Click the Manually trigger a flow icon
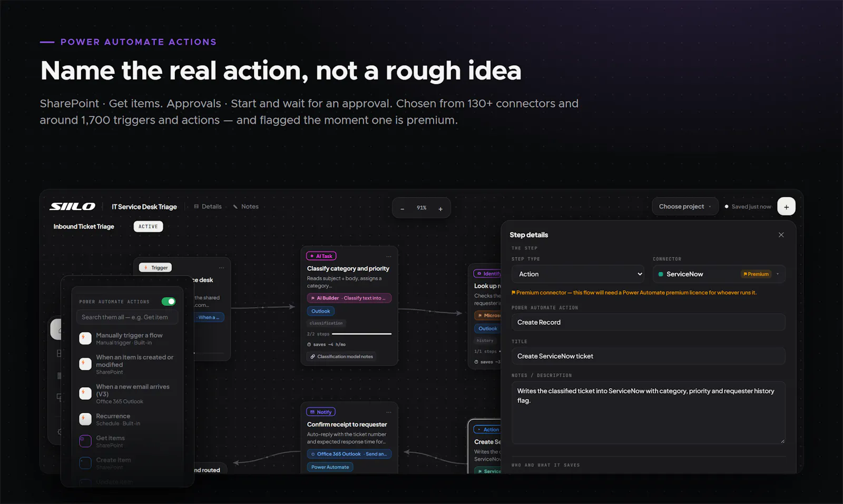The width and height of the screenshot is (843, 504). (85, 338)
